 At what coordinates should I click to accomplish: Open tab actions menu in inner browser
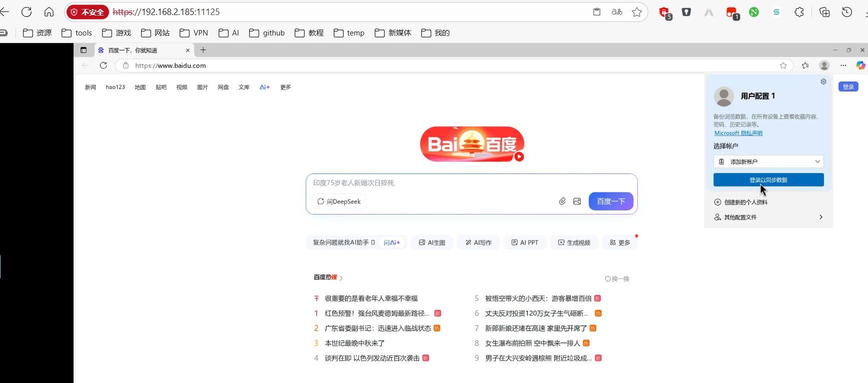click(84, 50)
